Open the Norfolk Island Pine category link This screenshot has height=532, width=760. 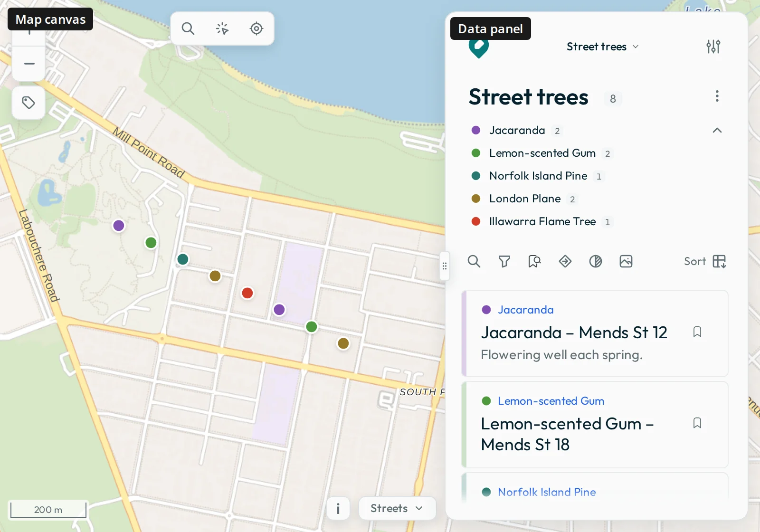coord(547,492)
